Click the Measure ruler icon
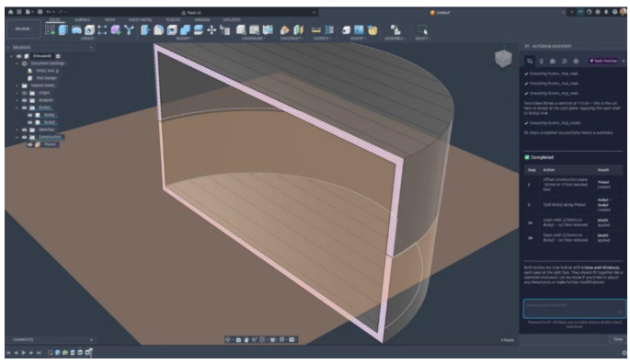 coord(316,29)
